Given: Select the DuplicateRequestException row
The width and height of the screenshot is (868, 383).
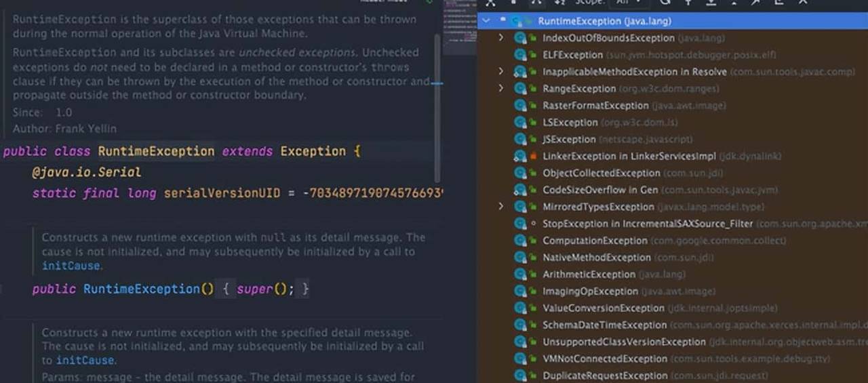Looking at the screenshot, I should (x=672, y=376).
